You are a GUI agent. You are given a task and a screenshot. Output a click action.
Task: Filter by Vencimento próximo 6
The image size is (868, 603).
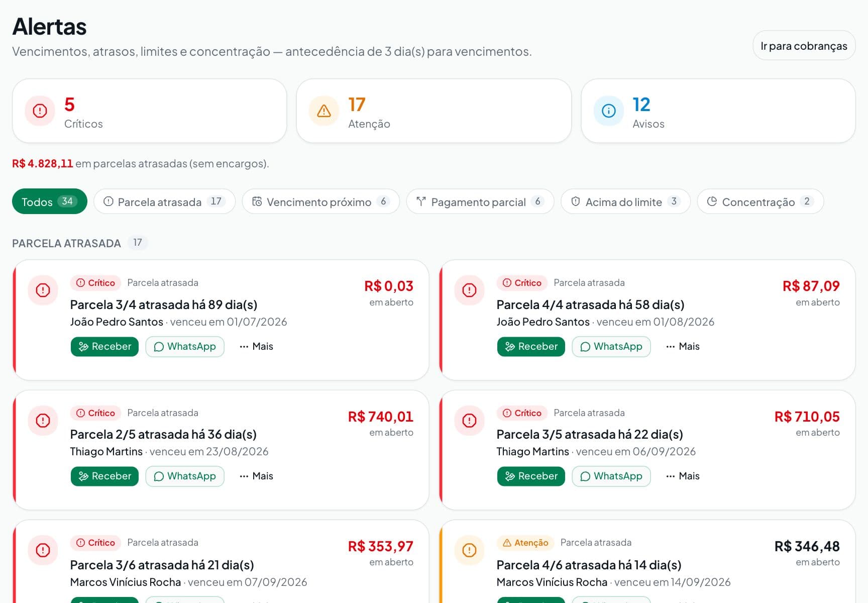(320, 202)
